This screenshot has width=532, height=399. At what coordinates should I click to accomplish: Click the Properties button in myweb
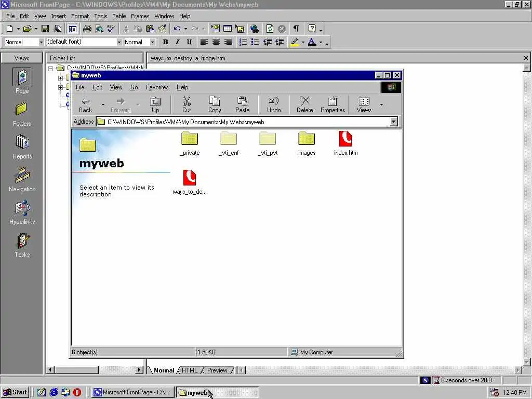click(x=333, y=104)
